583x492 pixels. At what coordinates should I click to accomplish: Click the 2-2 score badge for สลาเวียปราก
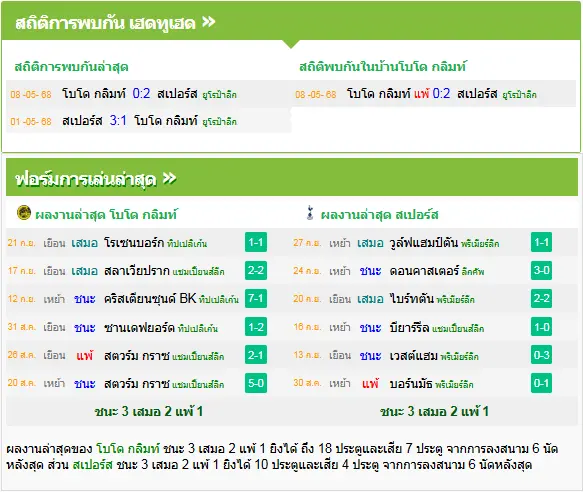click(256, 270)
